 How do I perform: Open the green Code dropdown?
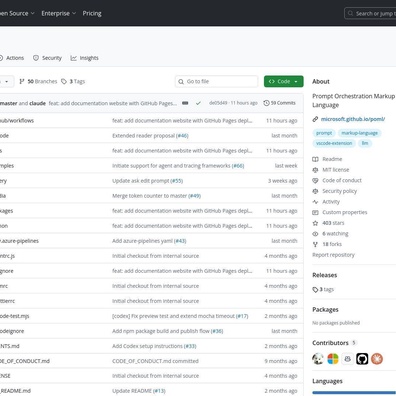coord(284,81)
